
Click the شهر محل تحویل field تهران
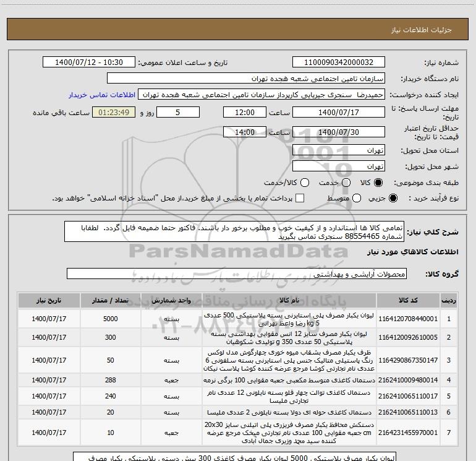pyautogui.click(x=339, y=166)
